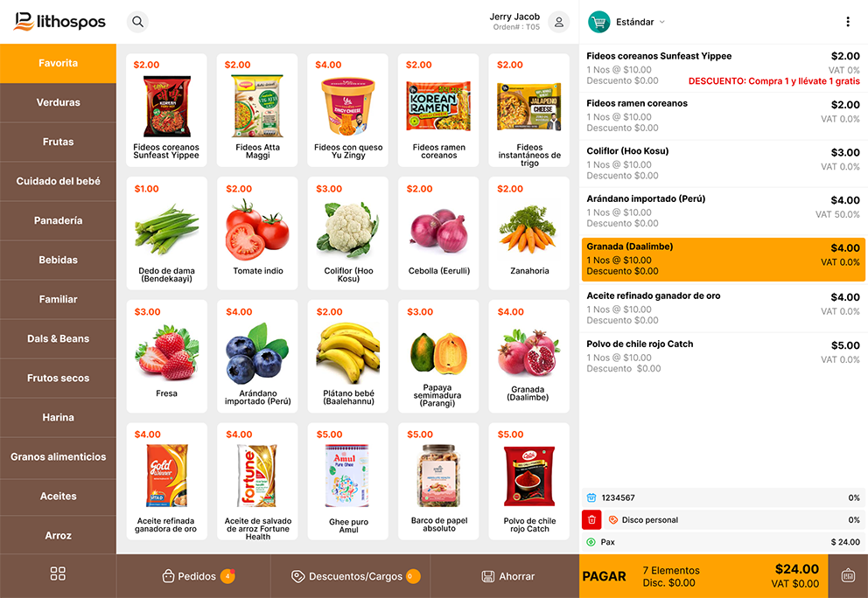
Task: Click the teal shopping cart icon
Action: click(x=599, y=21)
